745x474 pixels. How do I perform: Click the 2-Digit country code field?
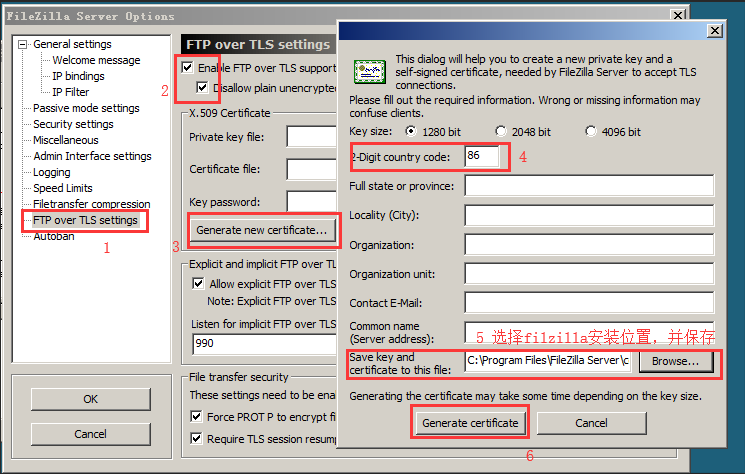(x=482, y=156)
